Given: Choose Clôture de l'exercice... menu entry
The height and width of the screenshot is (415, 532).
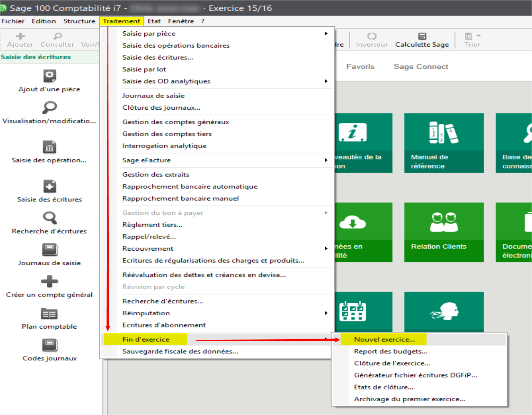Looking at the screenshot, I should [x=392, y=363].
